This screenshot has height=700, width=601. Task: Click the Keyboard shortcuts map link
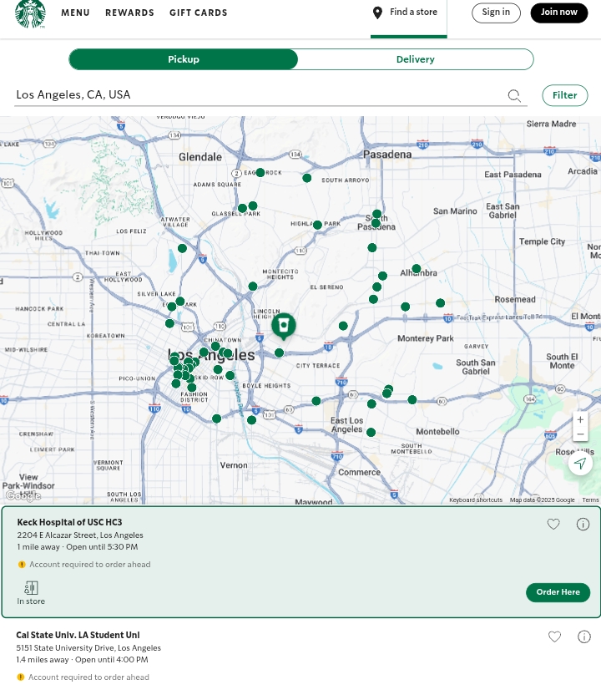(x=476, y=500)
